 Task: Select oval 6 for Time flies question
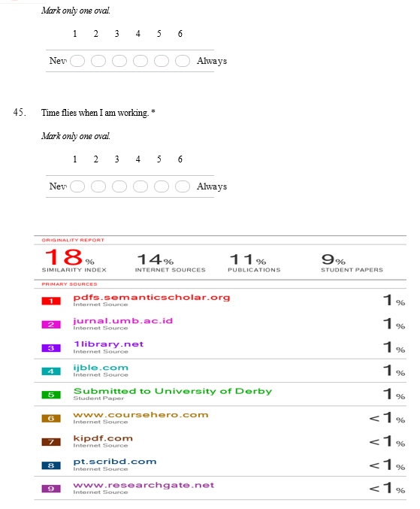(x=183, y=186)
